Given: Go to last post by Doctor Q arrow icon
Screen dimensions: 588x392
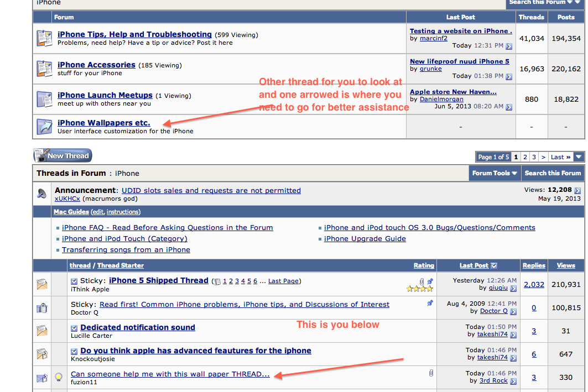Looking at the screenshot, I should [x=513, y=311].
